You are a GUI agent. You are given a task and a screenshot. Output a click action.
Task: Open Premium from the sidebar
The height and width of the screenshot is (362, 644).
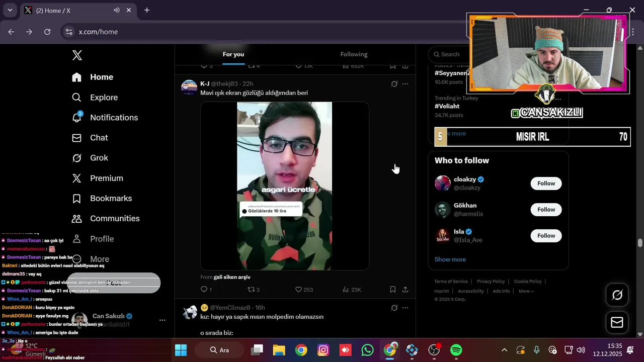tap(97, 178)
